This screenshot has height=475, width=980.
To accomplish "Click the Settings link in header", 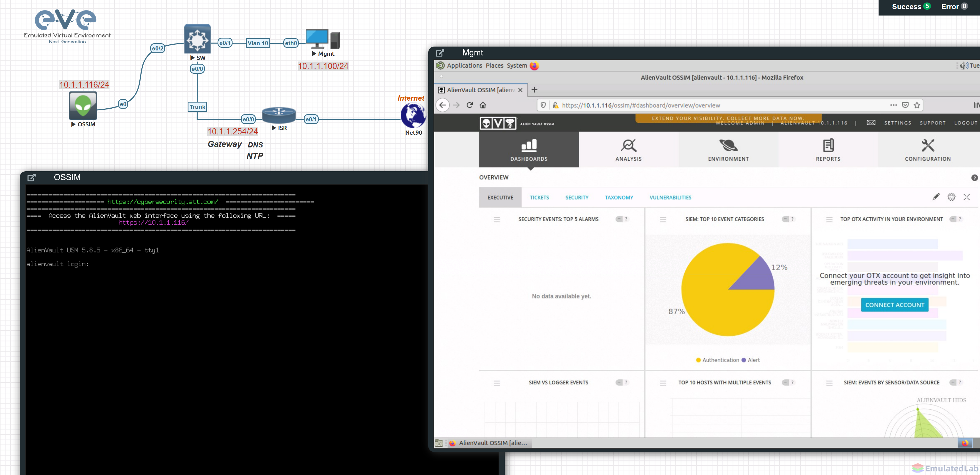I will coord(897,123).
